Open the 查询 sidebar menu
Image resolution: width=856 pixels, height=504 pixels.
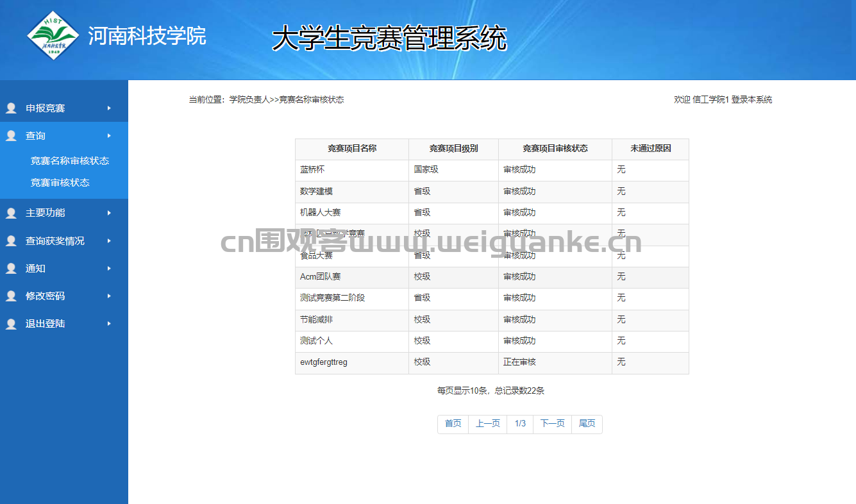[x=64, y=136]
